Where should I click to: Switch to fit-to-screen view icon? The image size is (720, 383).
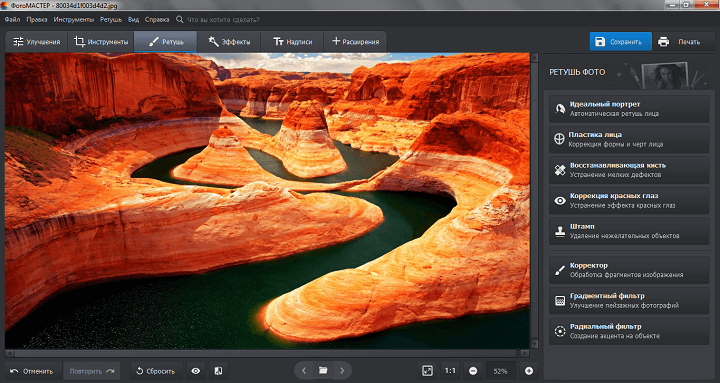pyautogui.click(x=427, y=371)
